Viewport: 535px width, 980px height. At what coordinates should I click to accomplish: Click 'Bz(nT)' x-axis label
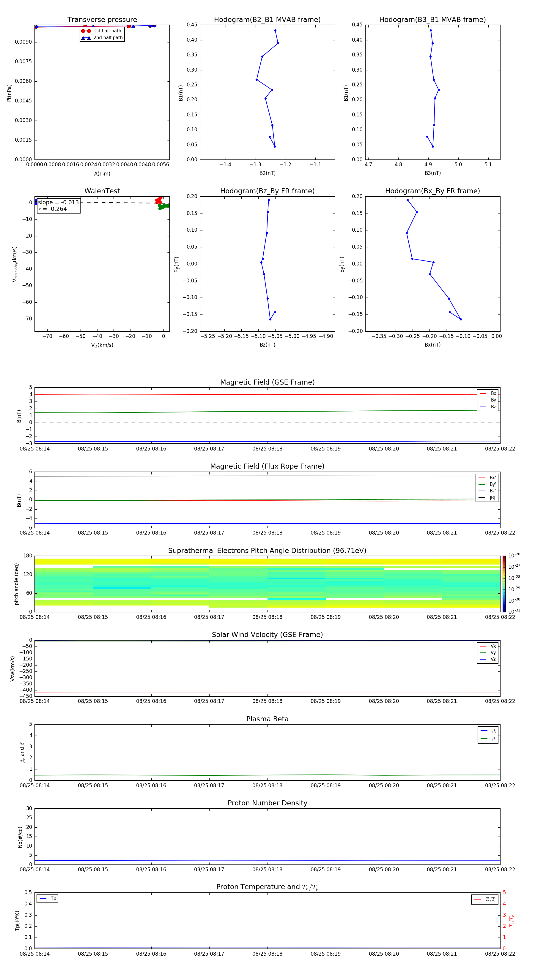[x=267, y=345]
